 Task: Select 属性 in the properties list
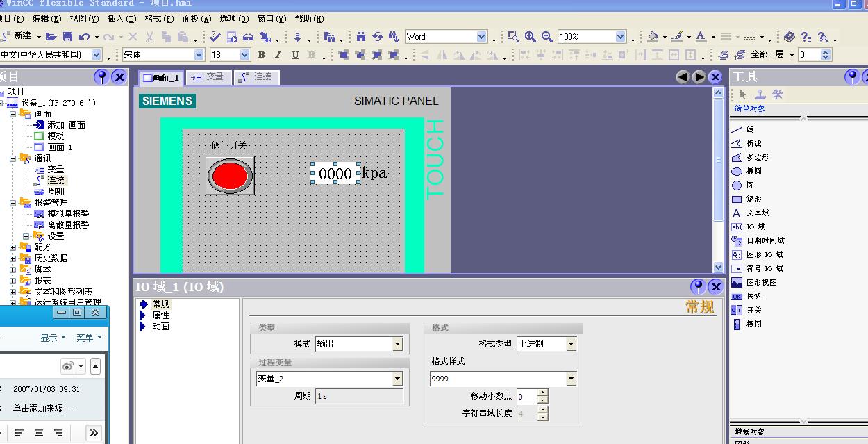point(160,315)
